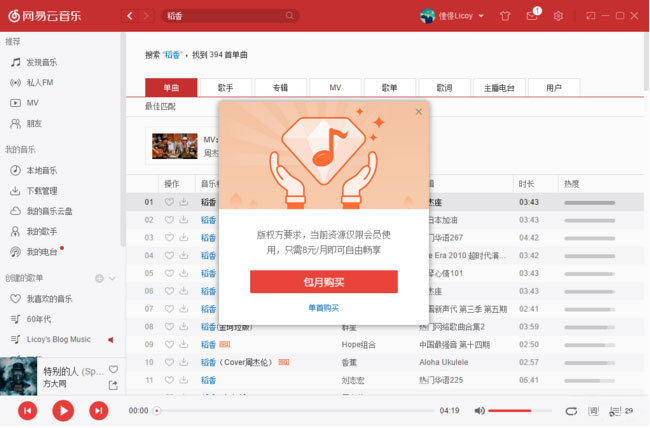Switch to the 歌单 tab
Image resolution: width=650 pixels, height=428 pixels.
tap(390, 88)
